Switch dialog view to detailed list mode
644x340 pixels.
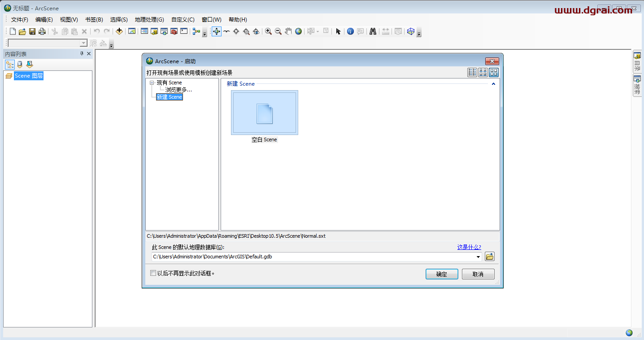472,72
